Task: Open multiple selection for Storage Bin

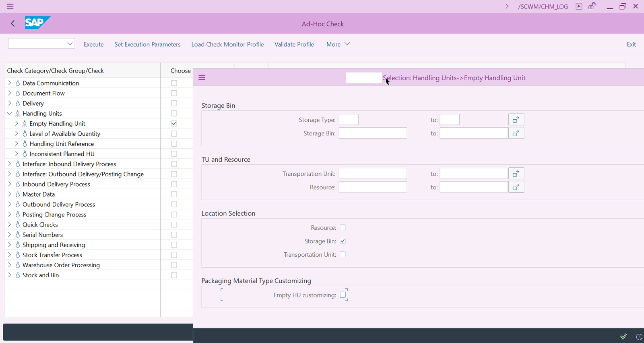Action: point(516,133)
